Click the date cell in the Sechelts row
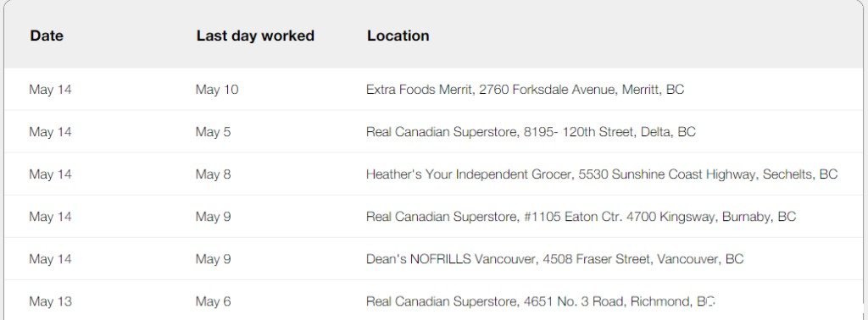The width and height of the screenshot is (868, 320). click(50, 174)
